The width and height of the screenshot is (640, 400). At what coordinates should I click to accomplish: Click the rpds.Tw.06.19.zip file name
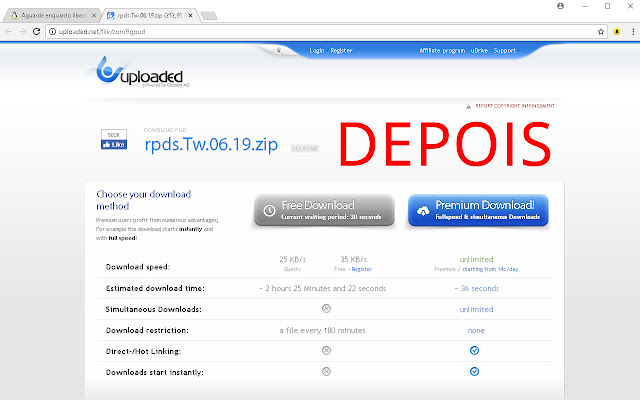pyautogui.click(x=211, y=144)
